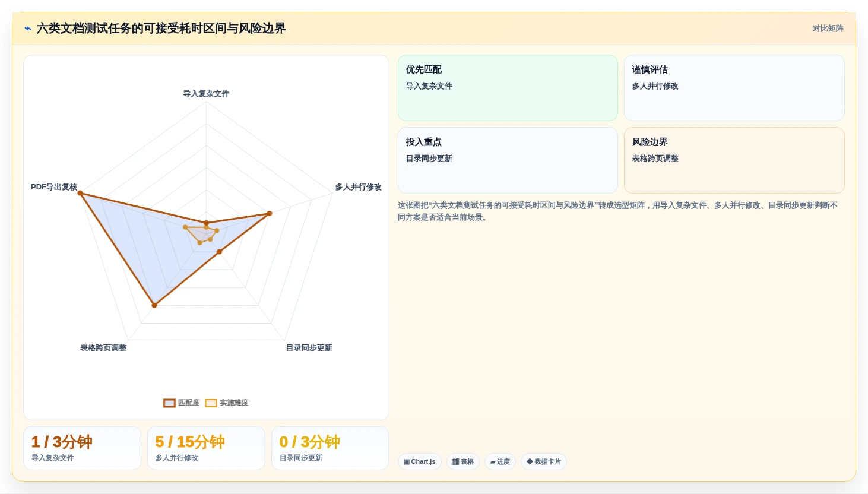Click the 多人并行修改 radar axis label
868x494 pixels.
[x=358, y=187]
